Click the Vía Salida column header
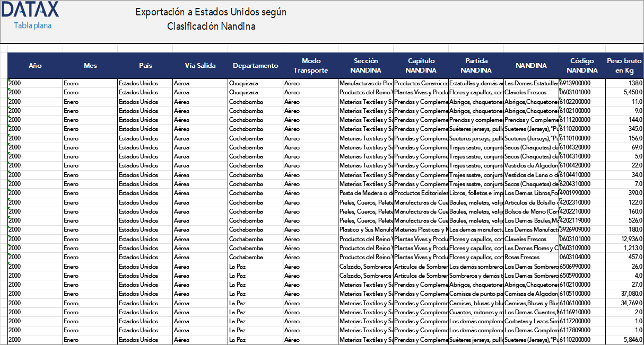This screenshot has width=644, height=345. tap(200, 66)
